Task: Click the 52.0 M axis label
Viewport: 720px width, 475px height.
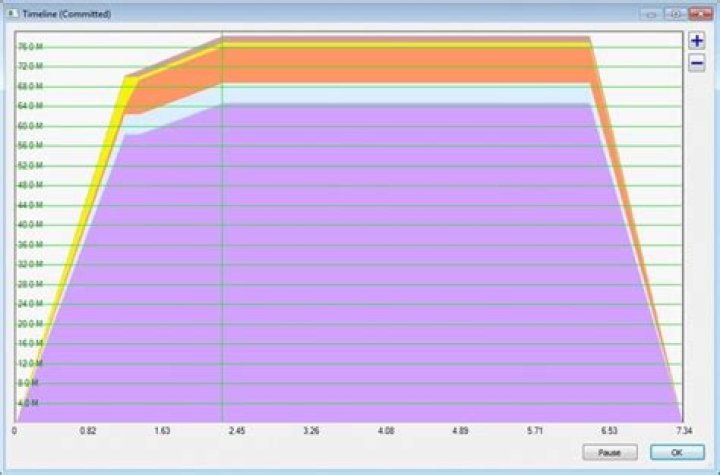Action: point(30,165)
